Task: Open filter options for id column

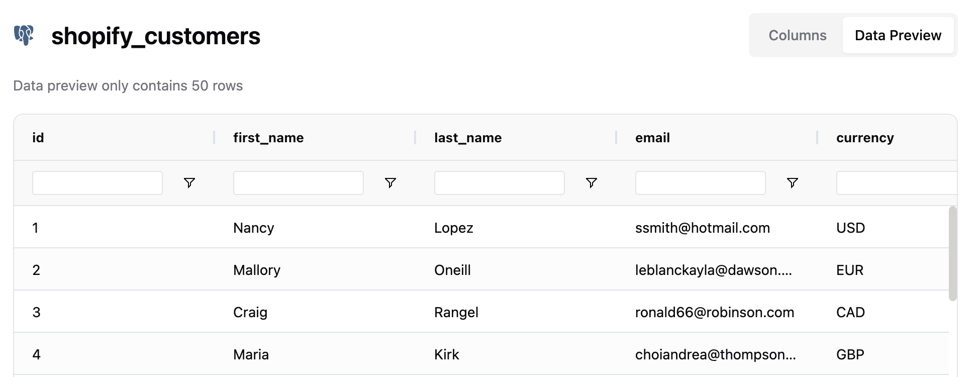Action: pyautogui.click(x=189, y=183)
